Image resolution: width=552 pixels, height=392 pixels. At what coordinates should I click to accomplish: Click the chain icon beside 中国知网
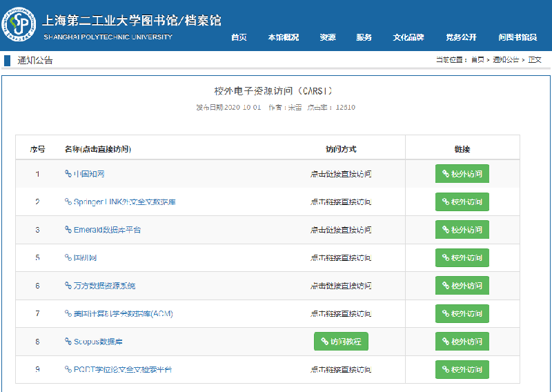tap(68, 173)
